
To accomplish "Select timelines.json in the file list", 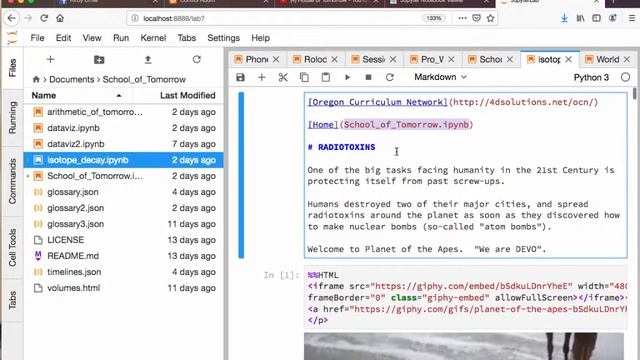I will (123, 272).
